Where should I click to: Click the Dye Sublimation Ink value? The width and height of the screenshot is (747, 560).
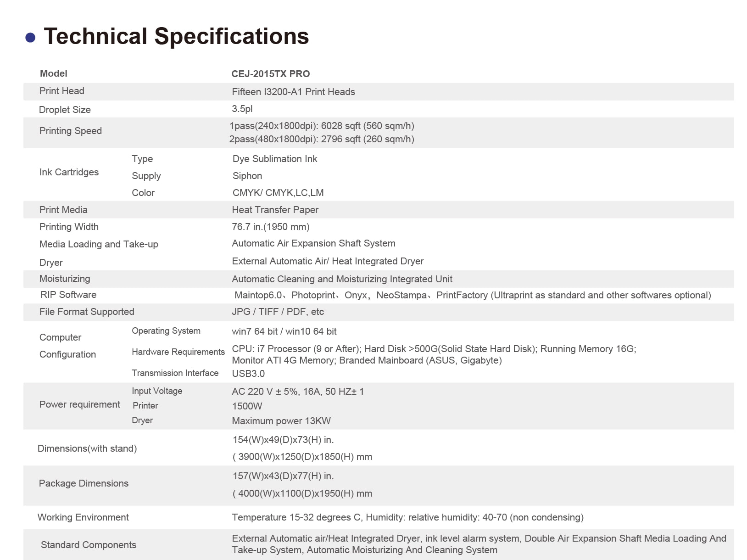[274, 159]
